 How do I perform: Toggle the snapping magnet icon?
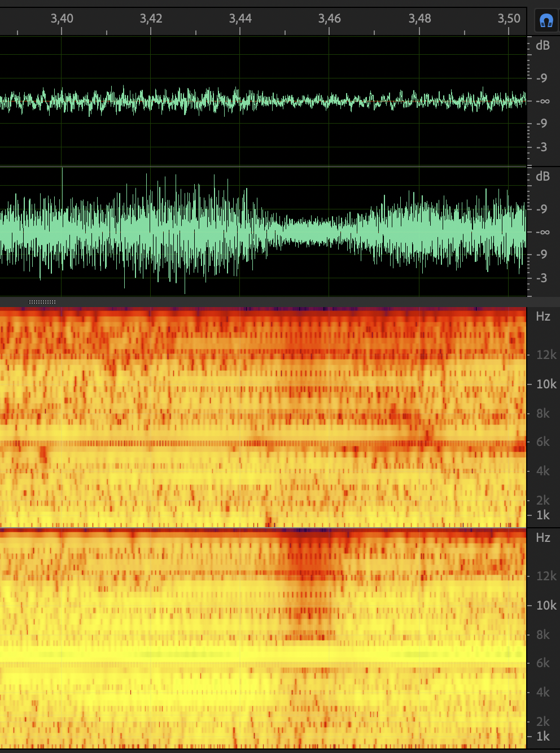pyautogui.click(x=546, y=21)
